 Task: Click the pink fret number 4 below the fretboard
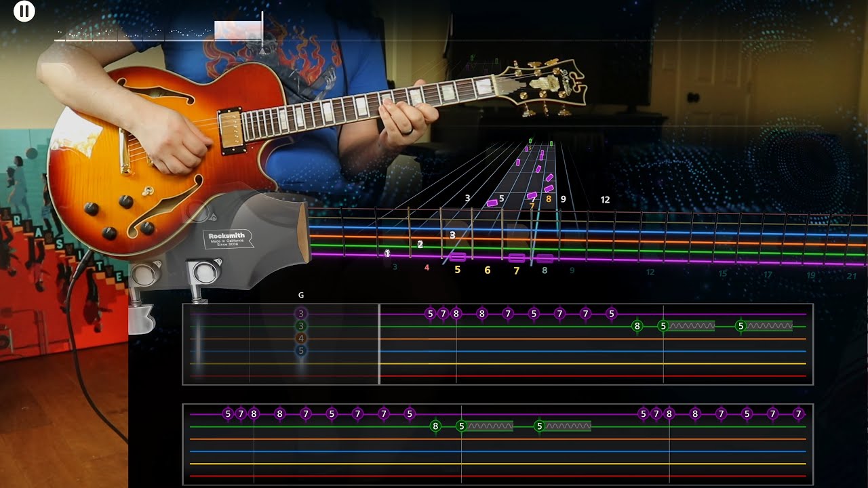[x=427, y=268]
